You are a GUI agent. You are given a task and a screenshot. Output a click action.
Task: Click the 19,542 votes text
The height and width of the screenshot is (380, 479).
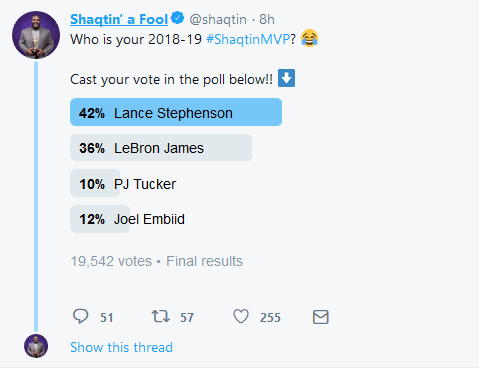click(x=111, y=261)
